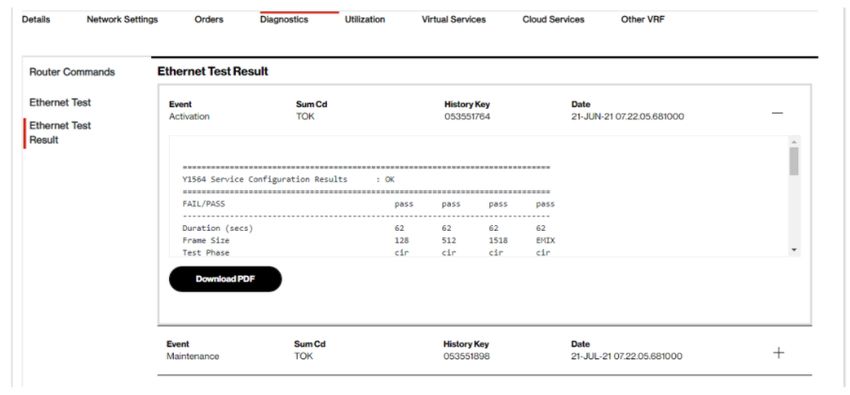Click the Maintenance event row label
850x395 pixels.
193,357
